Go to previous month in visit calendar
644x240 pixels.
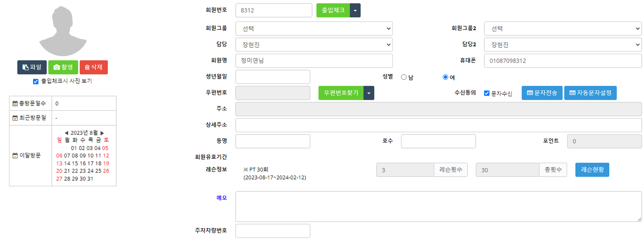66,133
